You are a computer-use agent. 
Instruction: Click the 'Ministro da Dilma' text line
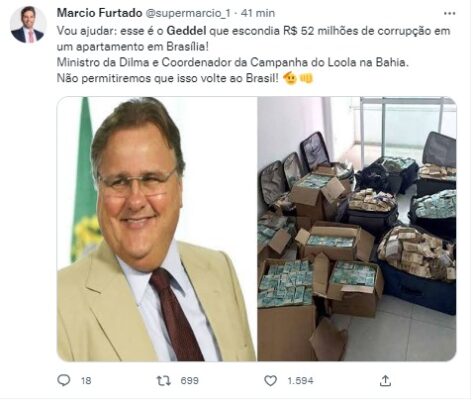[232, 62]
